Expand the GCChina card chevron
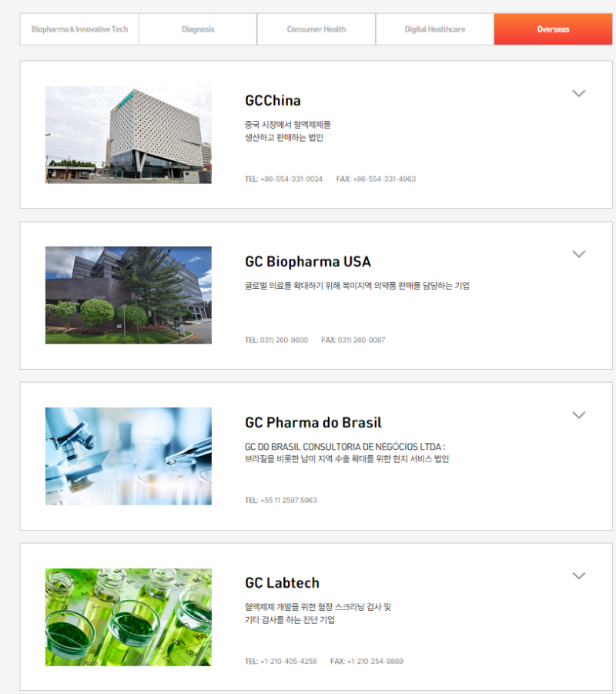This screenshot has height=694, width=616. [x=579, y=93]
